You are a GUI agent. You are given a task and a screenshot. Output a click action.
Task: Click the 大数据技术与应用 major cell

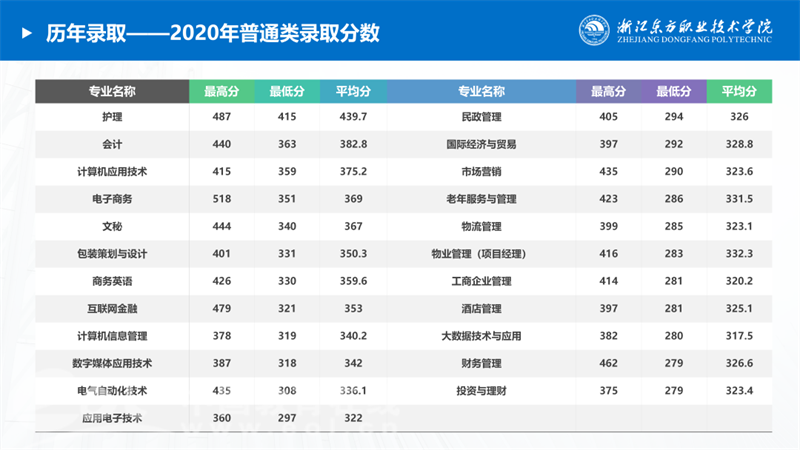[x=482, y=336]
